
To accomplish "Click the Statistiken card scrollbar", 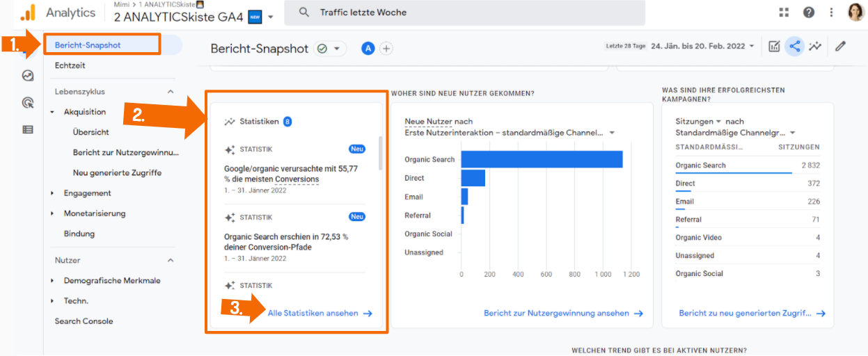I will point(380,153).
